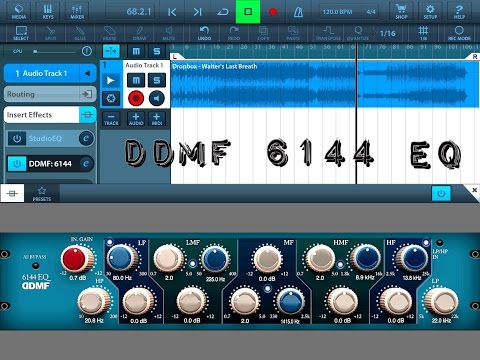Add a new audio track
This screenshot has width=480, height=360.
(136, 119)
